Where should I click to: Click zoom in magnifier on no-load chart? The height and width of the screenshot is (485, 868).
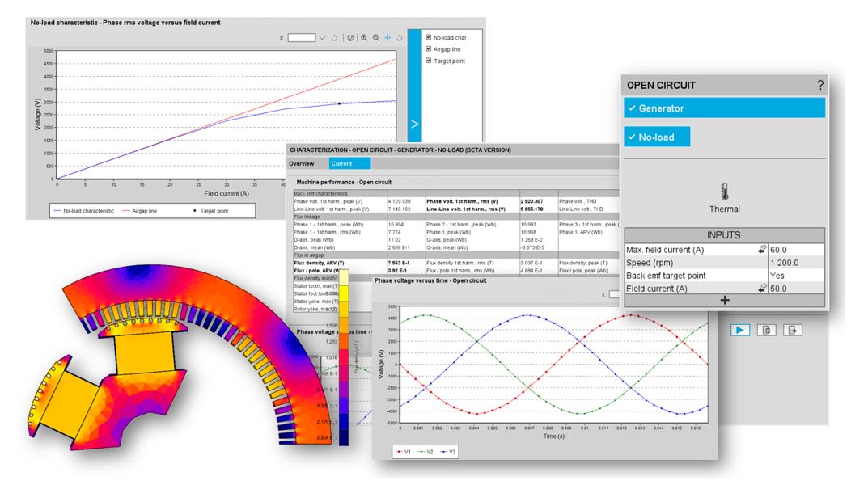(x=364, y=37)
